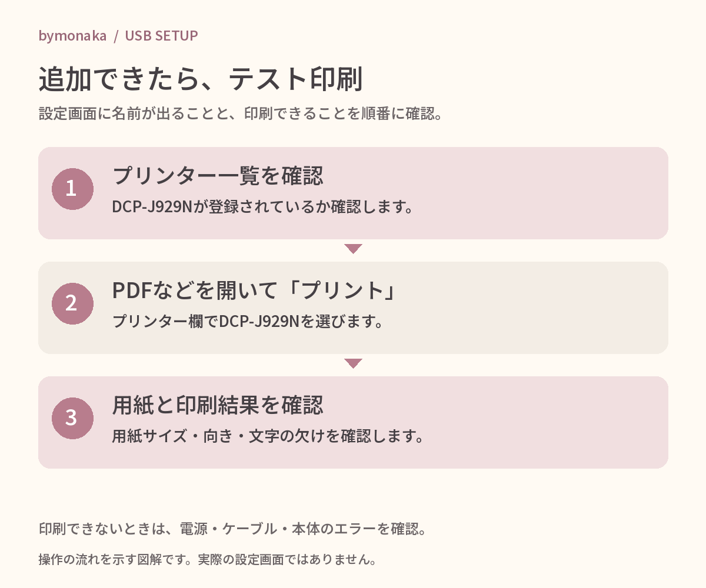Click the down arrow below step 1
The width and height of the screenshot is (706, 588).
pos(353,249)
